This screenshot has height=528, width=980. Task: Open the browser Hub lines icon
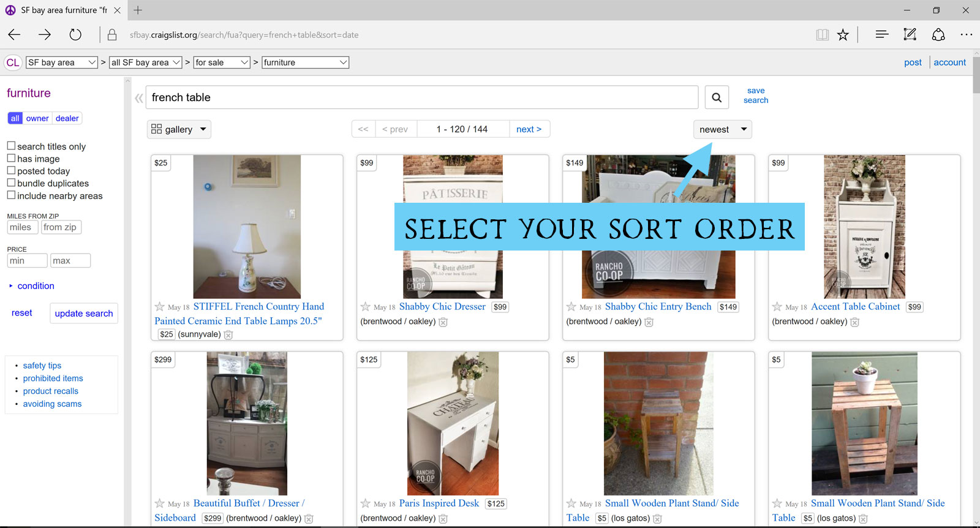pyautogui.click(x=882, y=35)
